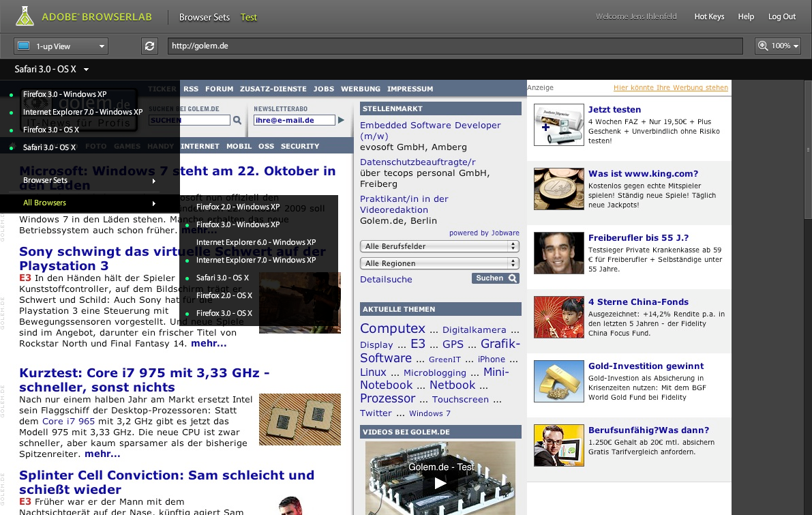Click the powered by Jobware link
Image resolution: width=812 pixels, height=515 pixels.
(x=484, y=233)
